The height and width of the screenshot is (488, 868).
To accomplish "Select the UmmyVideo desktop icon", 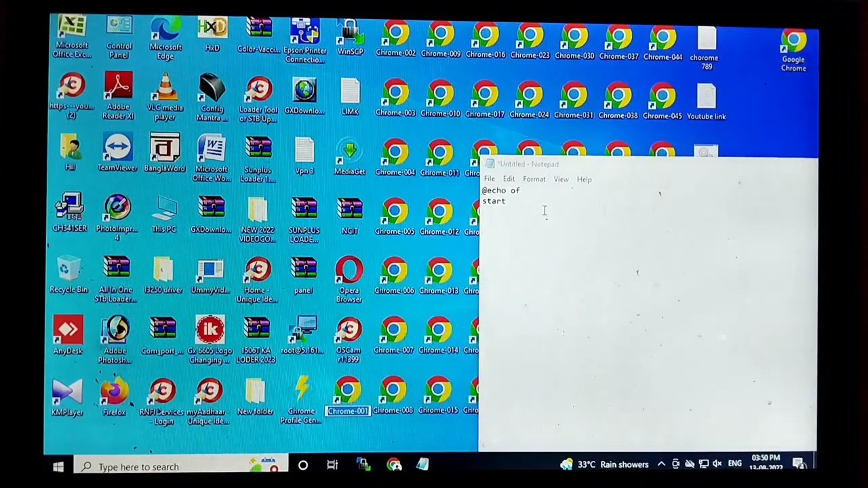I will point(210,277).
